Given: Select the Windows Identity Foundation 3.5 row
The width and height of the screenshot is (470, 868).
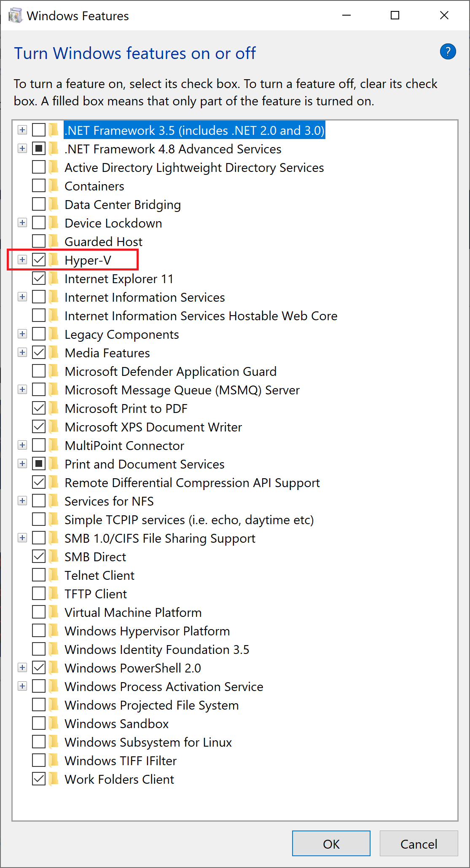Looking at the screenshot, I should tap(157, 649).
